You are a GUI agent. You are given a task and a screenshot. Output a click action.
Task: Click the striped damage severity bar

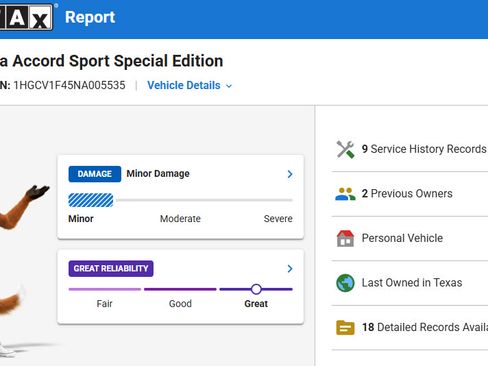coord(91,200)
